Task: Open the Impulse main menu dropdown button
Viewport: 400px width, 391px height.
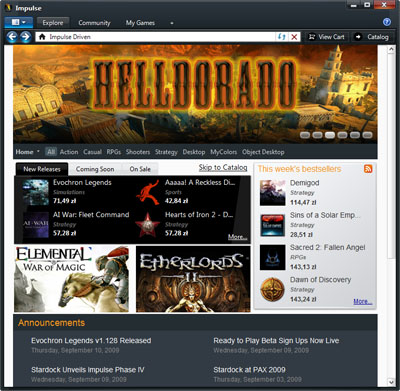Action: pos(19,22)
